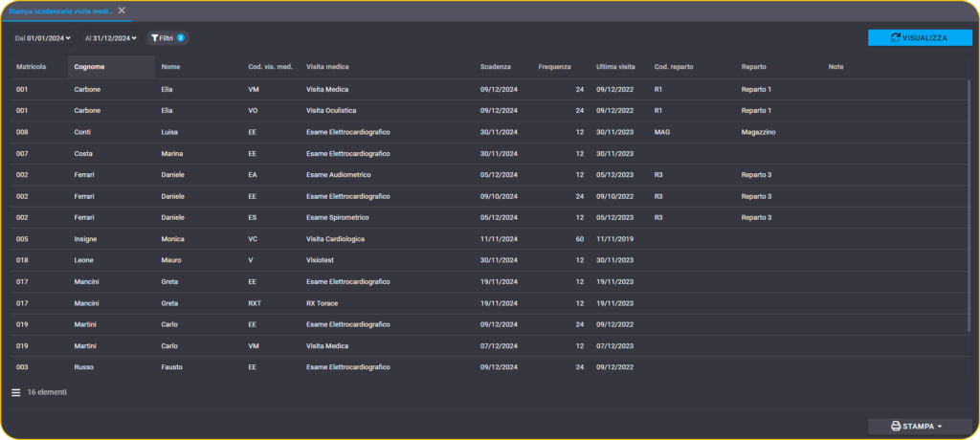This screenshot has height=440, width=980.
Task: Click the matricola 007 cell
Action: [22, 153]
